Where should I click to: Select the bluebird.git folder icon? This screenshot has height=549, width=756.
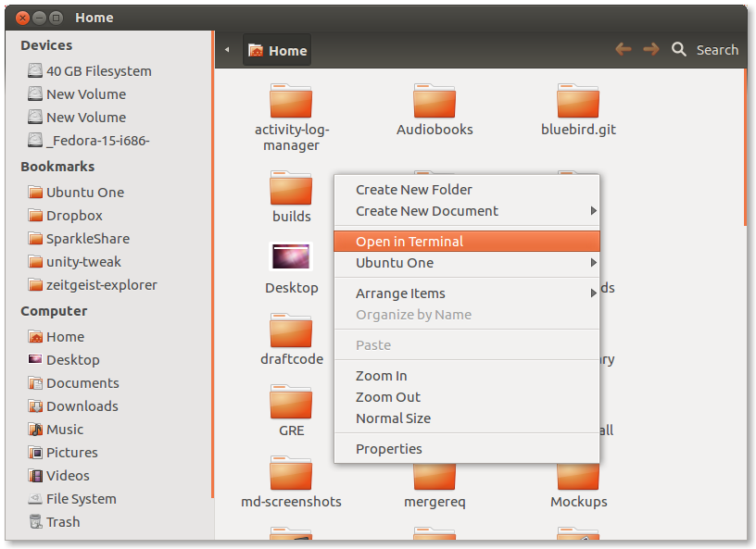click(578, 101)
